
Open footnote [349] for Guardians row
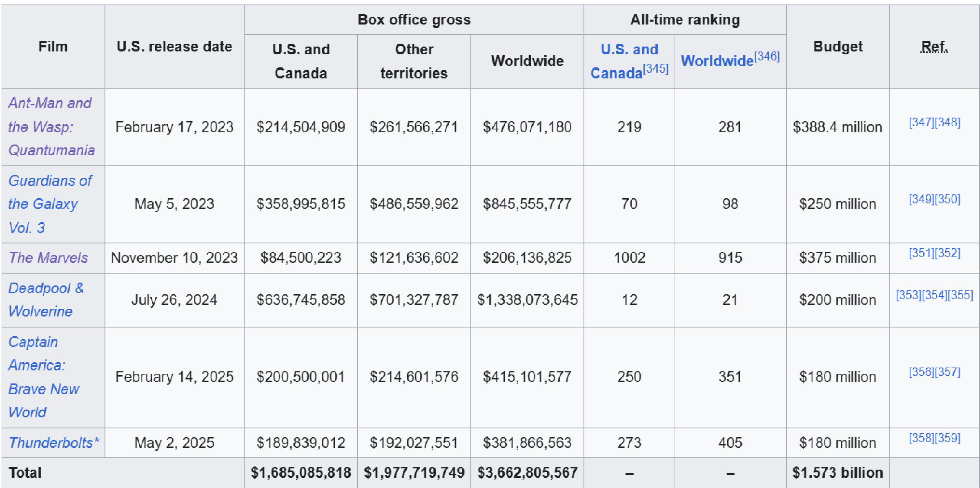tap(922, 199)
